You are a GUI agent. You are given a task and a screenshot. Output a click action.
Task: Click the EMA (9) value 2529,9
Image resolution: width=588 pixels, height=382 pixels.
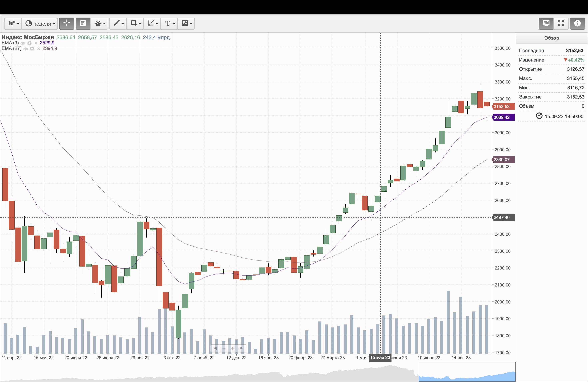click(x=47, y=43)
